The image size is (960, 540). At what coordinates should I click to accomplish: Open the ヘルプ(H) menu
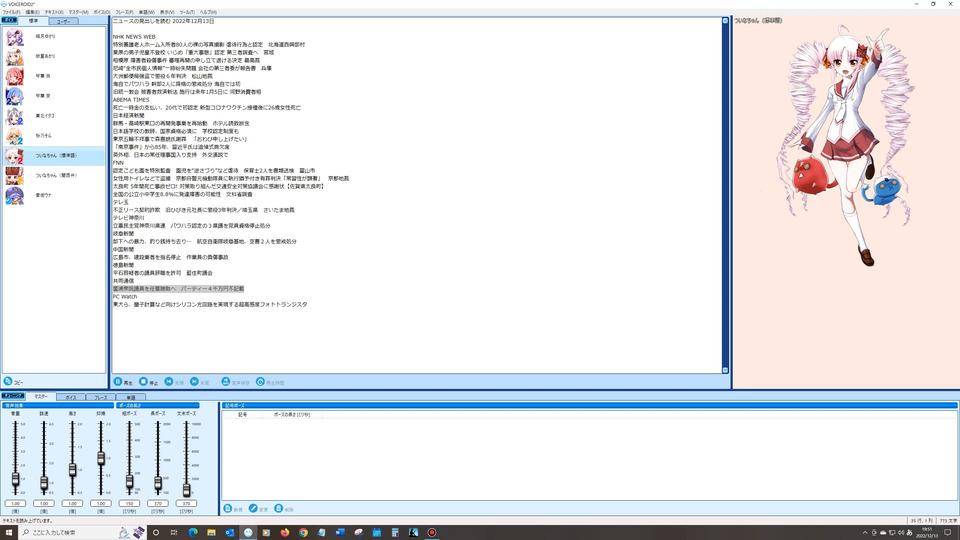(208, 12)
